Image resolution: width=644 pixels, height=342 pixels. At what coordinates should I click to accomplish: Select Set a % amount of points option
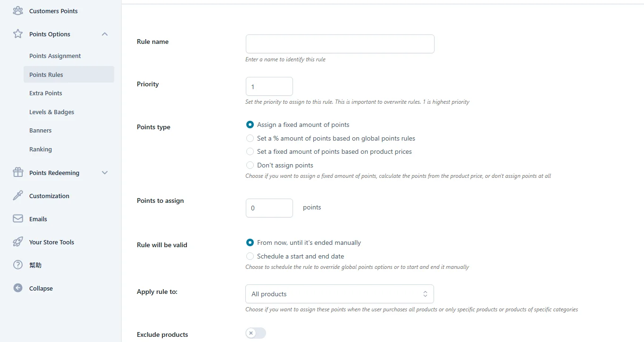250,138
